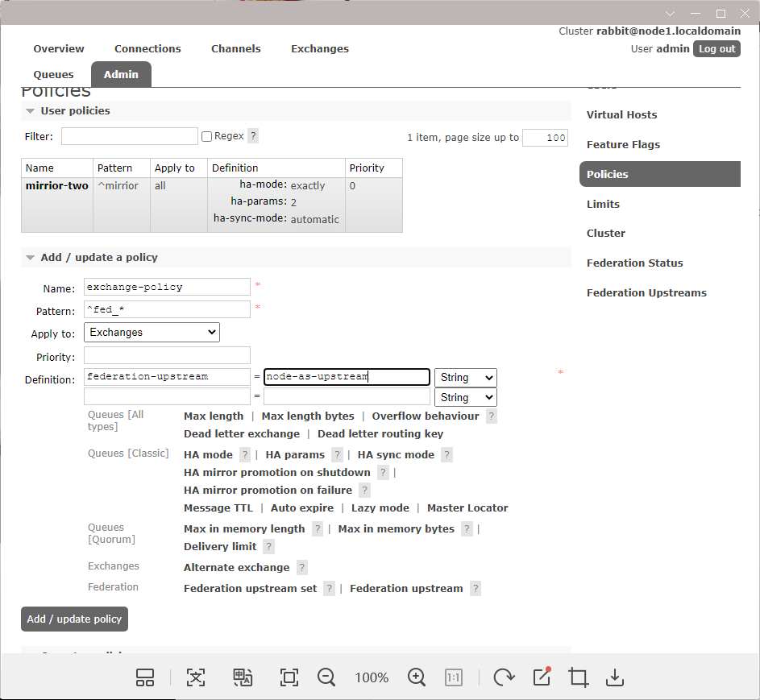Open Cluster in the sidebar

point(606,233)
